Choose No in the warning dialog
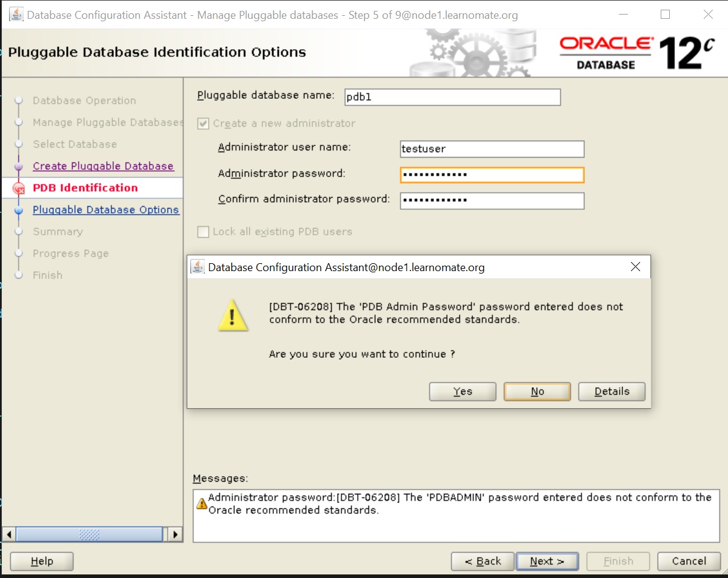This screenshot has width=728, height=578. pyautogui.click(x=537, y=392)
